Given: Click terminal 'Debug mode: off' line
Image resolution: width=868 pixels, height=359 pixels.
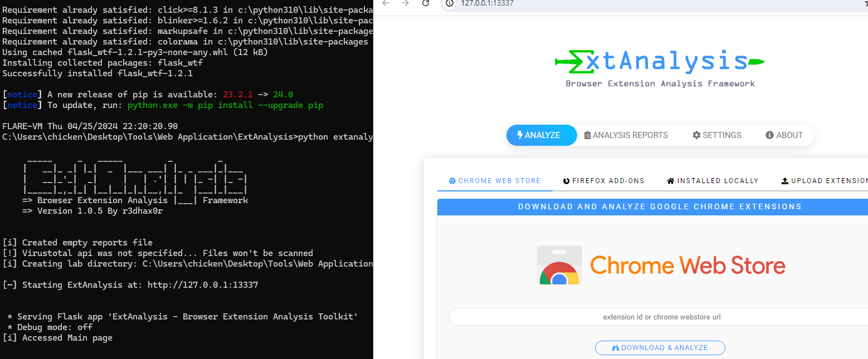Looking at the screenshot, I should [x=50, y=327].
